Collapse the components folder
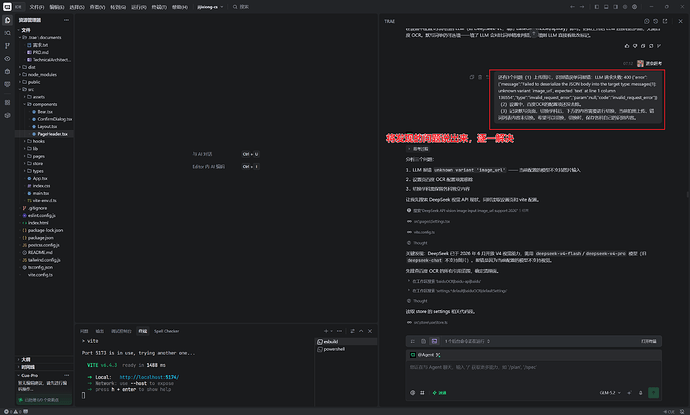690x415 pixels. coord(44,104)
